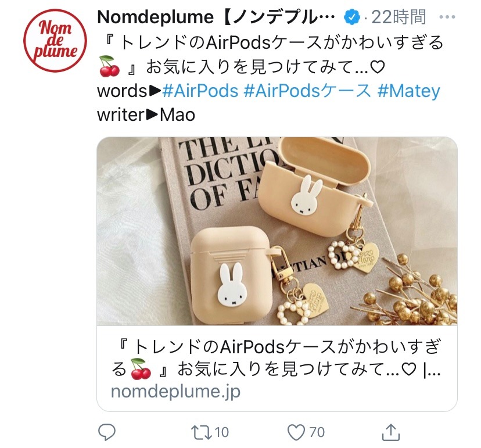Click the 22時間 timestamp

click(399, 17)
